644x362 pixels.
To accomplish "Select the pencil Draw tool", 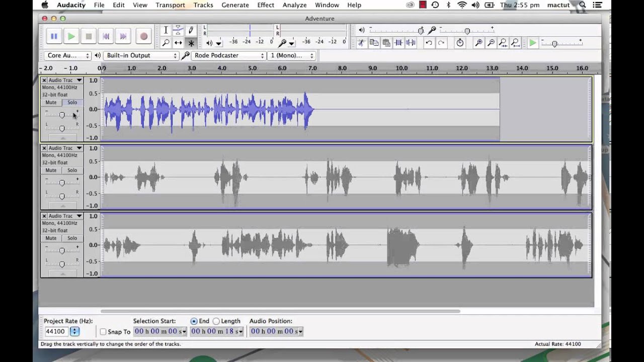I will [191, 31].
